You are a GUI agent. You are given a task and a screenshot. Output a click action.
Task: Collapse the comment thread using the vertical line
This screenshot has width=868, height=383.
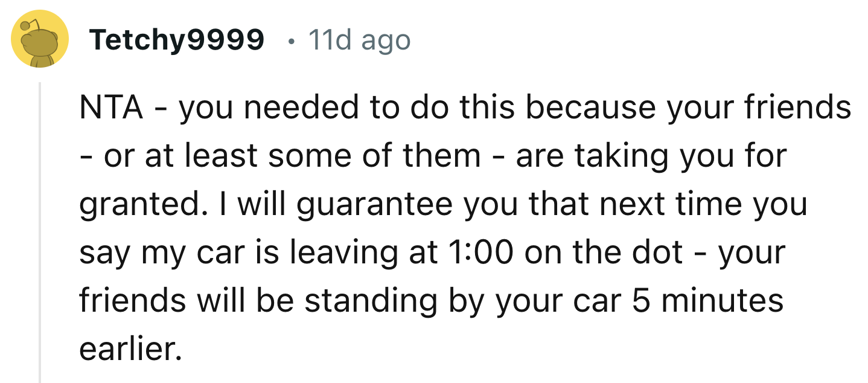tap(40, 233)
